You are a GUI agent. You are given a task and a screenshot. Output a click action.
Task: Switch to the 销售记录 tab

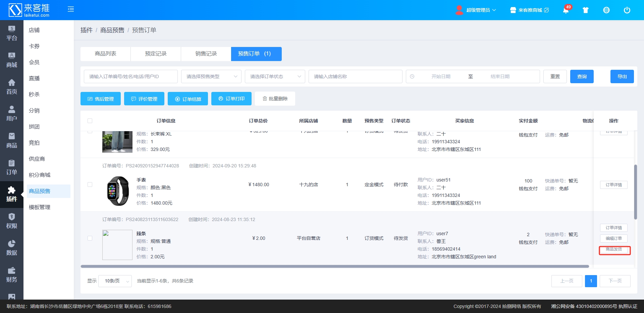tap(206, 54)
